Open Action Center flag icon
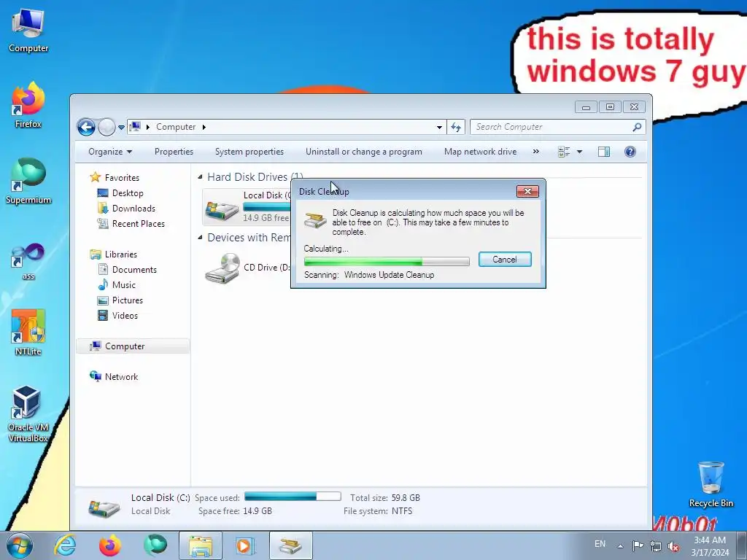Viewport: 747px width, 560px height. (638, 545)
